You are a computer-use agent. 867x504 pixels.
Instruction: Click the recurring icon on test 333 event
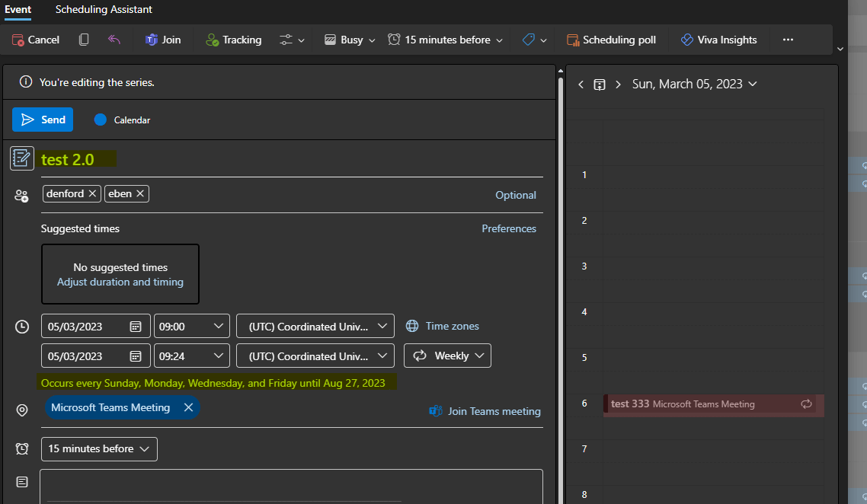click(x=806, y=404)
